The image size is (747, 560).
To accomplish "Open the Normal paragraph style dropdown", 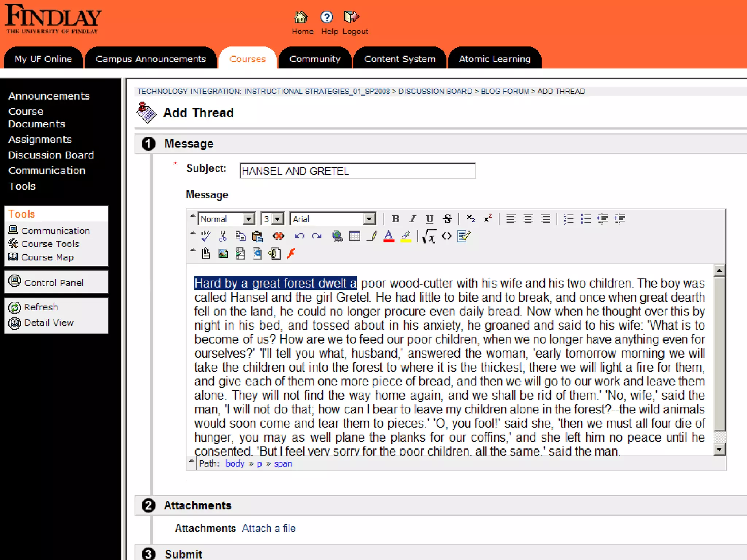I will [249, 219].
